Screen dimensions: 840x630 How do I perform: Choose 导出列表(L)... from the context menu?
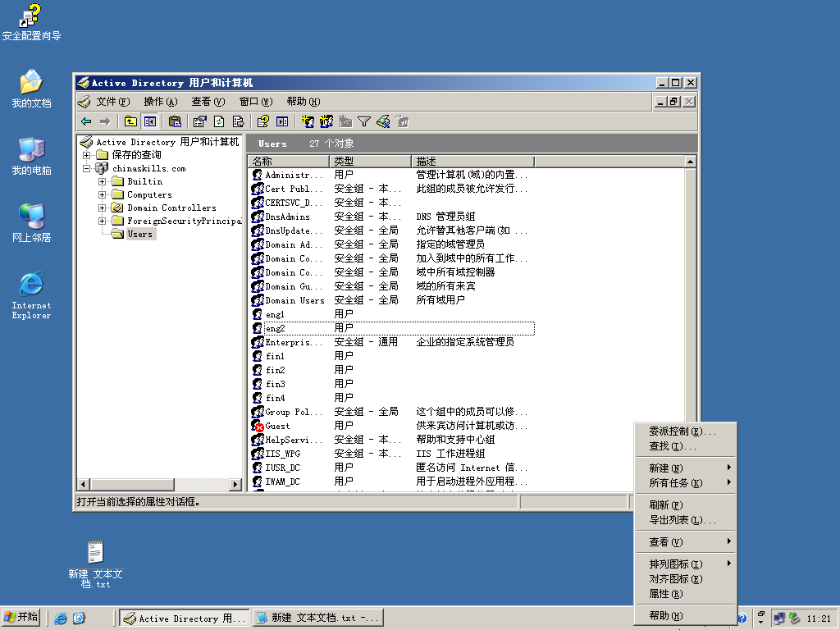tap(685, 519)
